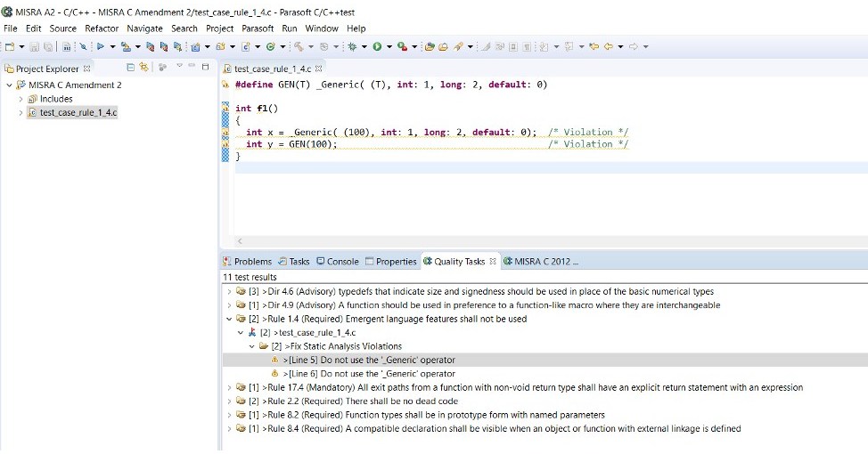Click the Debug bug icon in toolbar
Screen dimensions: 868x454
click(353, 46)
